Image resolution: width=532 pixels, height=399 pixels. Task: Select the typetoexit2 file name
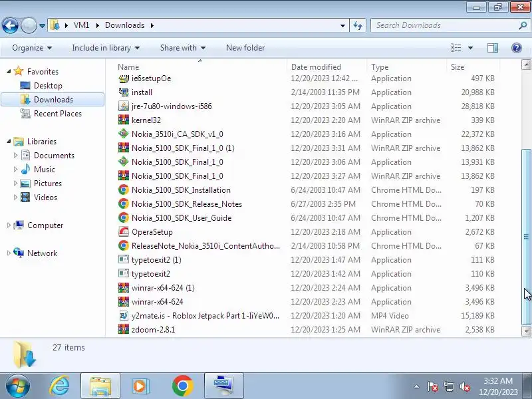point(151,274)
